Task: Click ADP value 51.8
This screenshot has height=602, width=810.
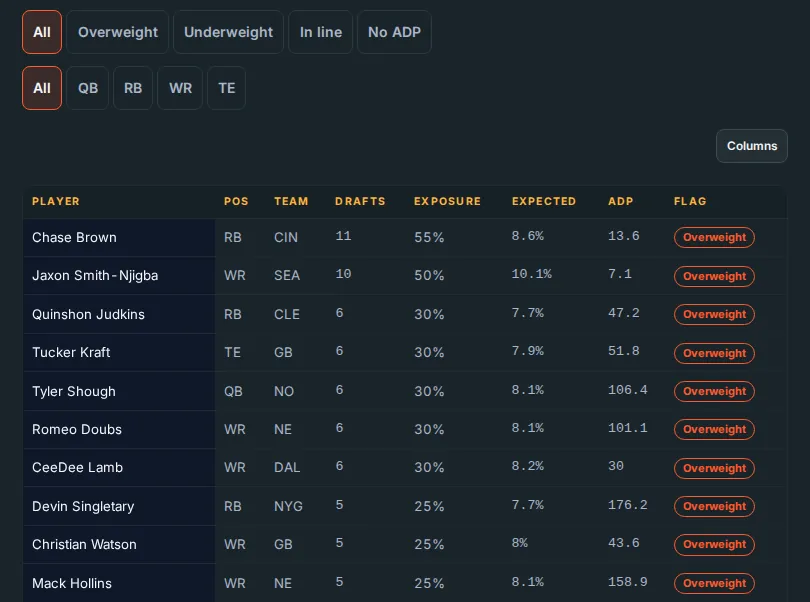Action: pos(624,351)
